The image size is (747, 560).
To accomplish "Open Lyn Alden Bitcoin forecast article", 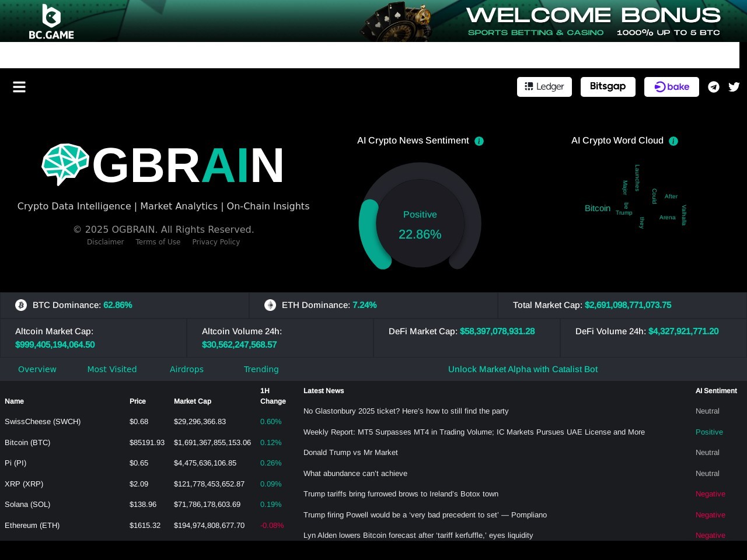I will (418, 535).
